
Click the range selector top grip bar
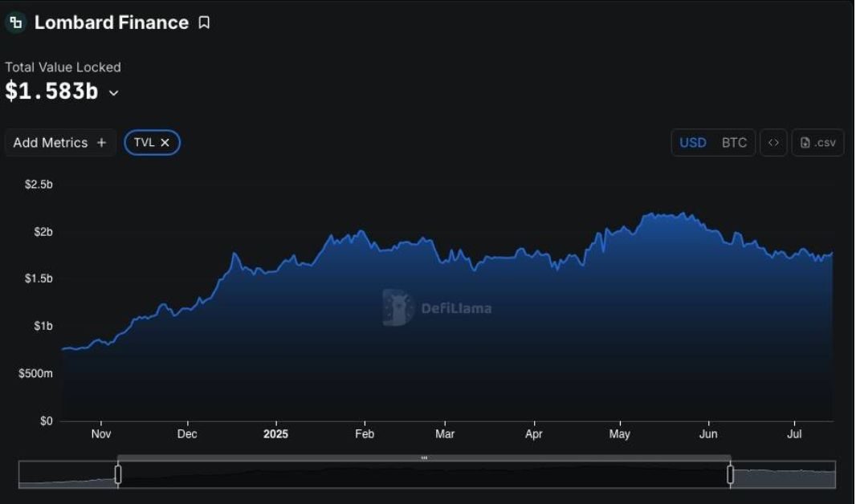click(424, 458)
